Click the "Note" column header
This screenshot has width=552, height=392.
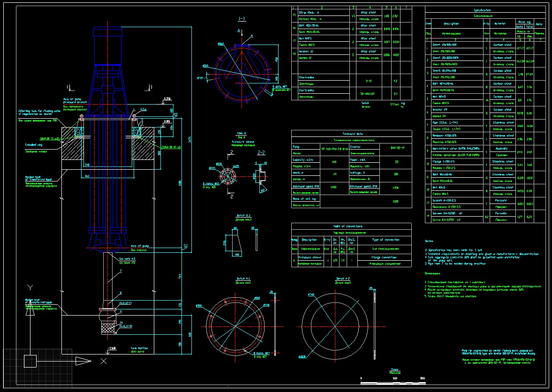[539, 24]
